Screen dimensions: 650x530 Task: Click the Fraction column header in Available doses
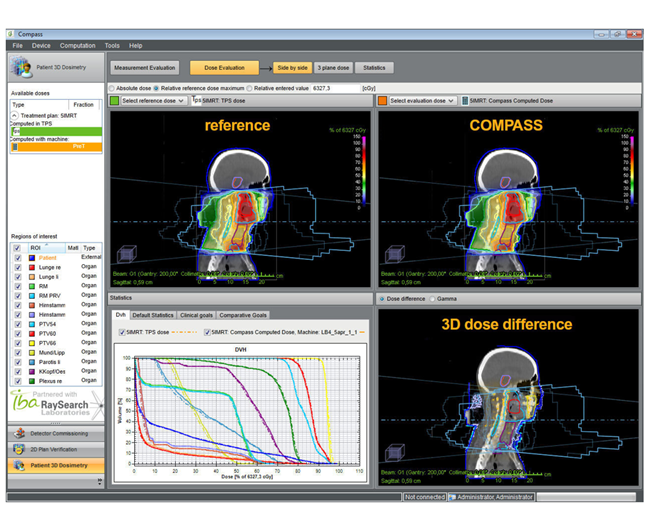coord(84,105)
